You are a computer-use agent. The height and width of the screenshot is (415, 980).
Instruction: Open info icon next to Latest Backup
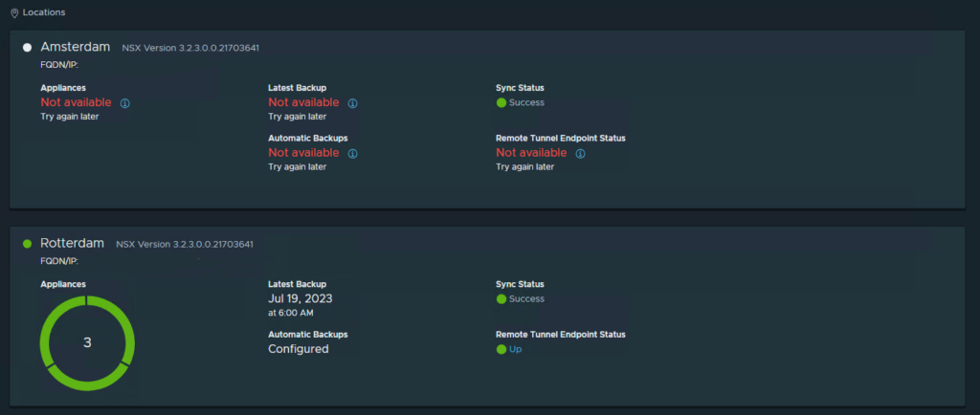[x=352, y=103]
